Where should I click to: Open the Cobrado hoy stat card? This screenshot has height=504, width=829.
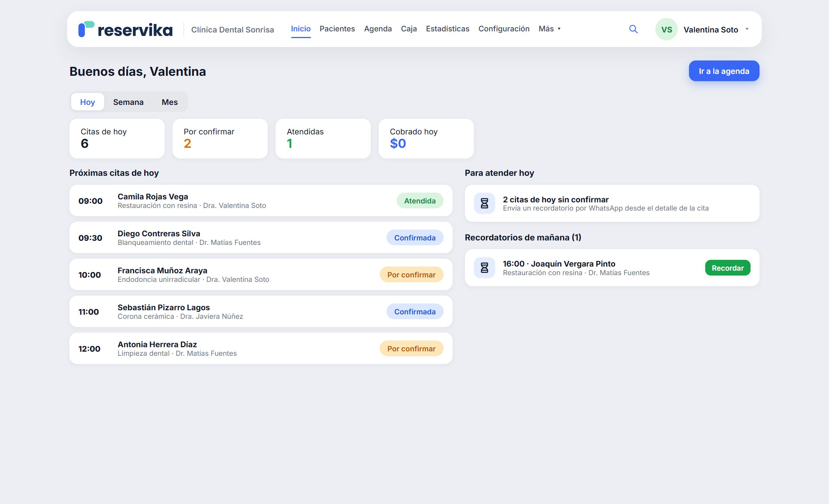click(426, 139)
